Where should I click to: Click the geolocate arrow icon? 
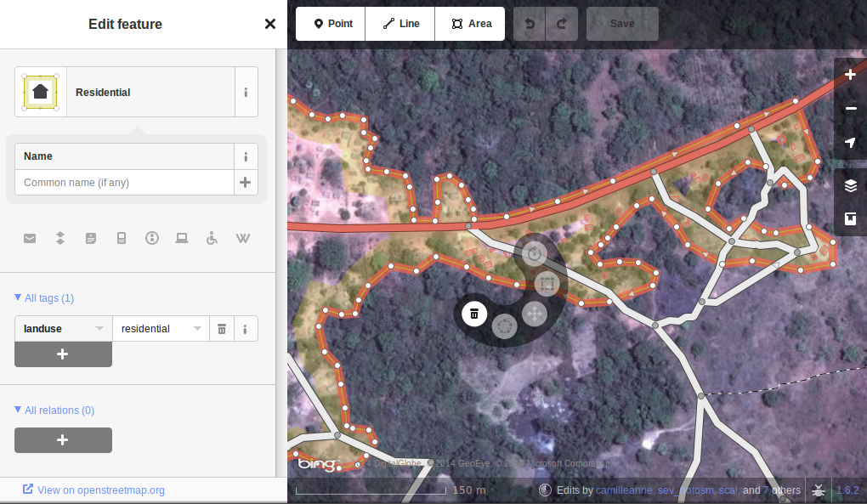[x=850, y=143]
